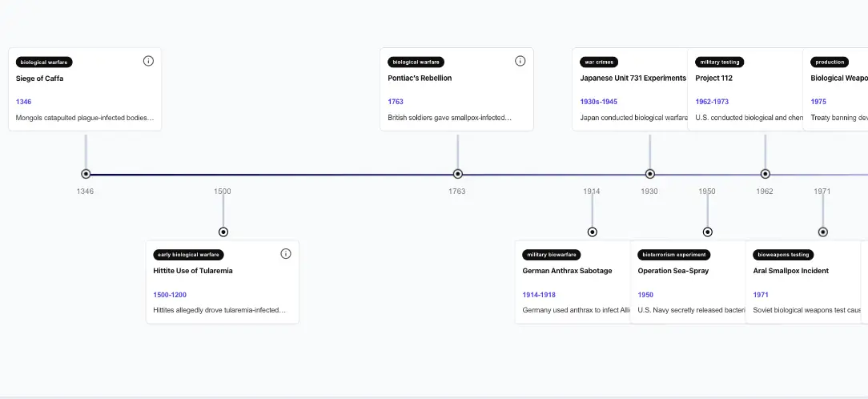This screenshot has width=868, height=399.
Task: Click the 1763 year label under axis
Action: coord(456,191)
